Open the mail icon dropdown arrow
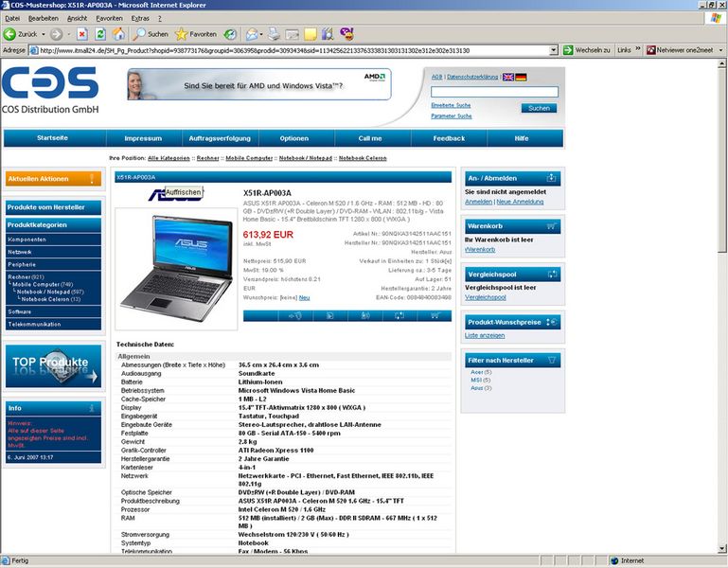The width and height of the screenshot is (728, 568). [x=261, y=34]
